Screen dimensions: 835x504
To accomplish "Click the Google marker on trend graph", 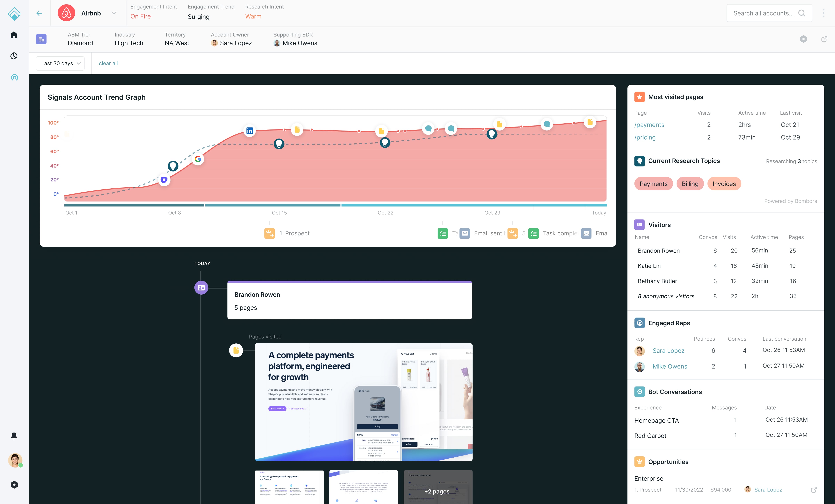I will click(x=198, y=159).
